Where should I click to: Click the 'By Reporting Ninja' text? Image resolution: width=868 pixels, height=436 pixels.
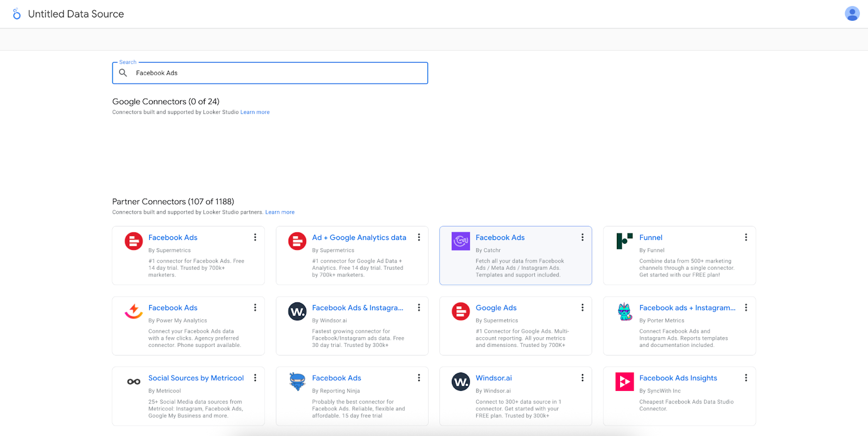tap(336, 391)
